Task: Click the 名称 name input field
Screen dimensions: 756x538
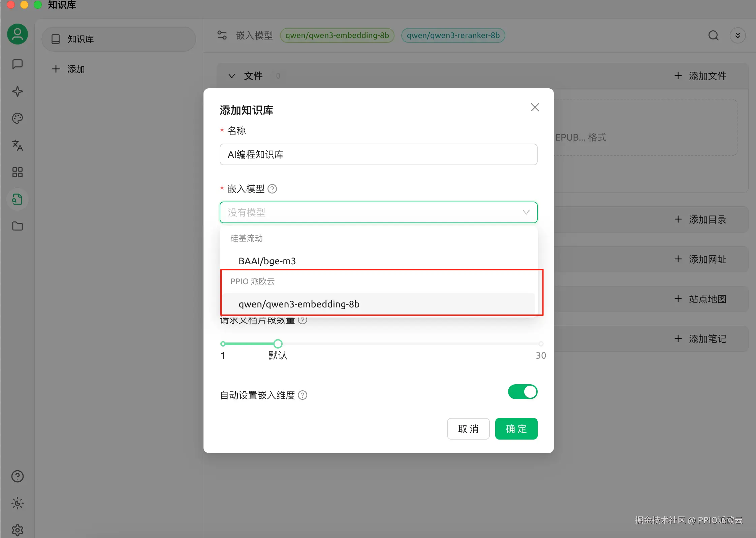Action: click(x=378, y=154)
